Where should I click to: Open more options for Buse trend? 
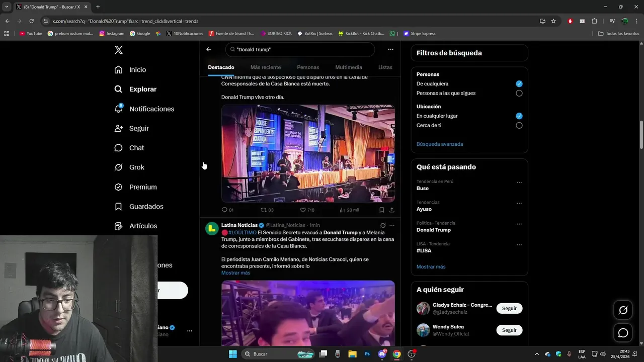tap(519, 183)
